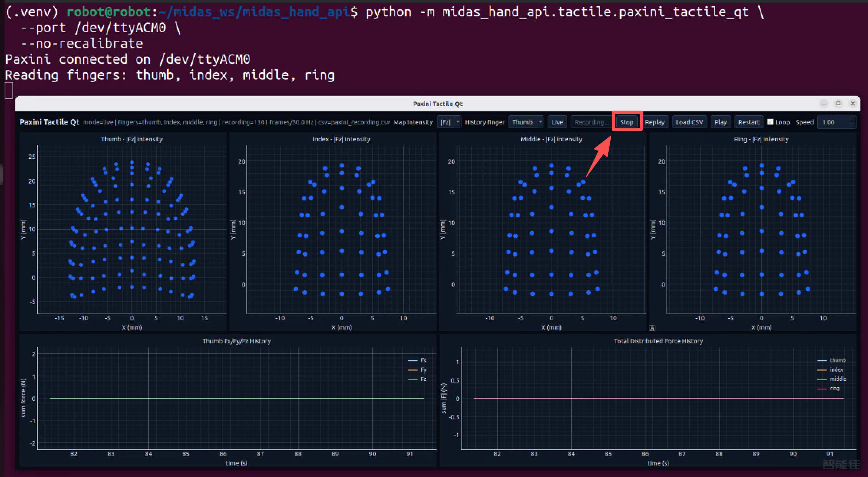Click the Restart button
The height and width of the screenshot is (477, 868).
pos(749,122)
